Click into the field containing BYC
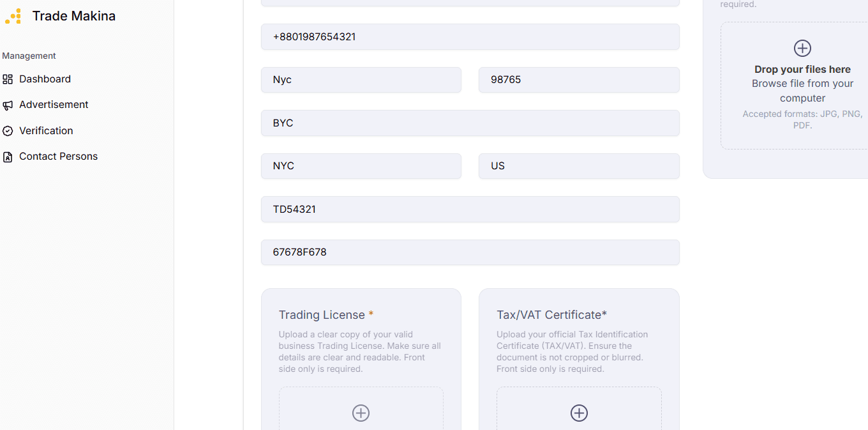Viewport: 868px width, 430px height. [470, 123]
